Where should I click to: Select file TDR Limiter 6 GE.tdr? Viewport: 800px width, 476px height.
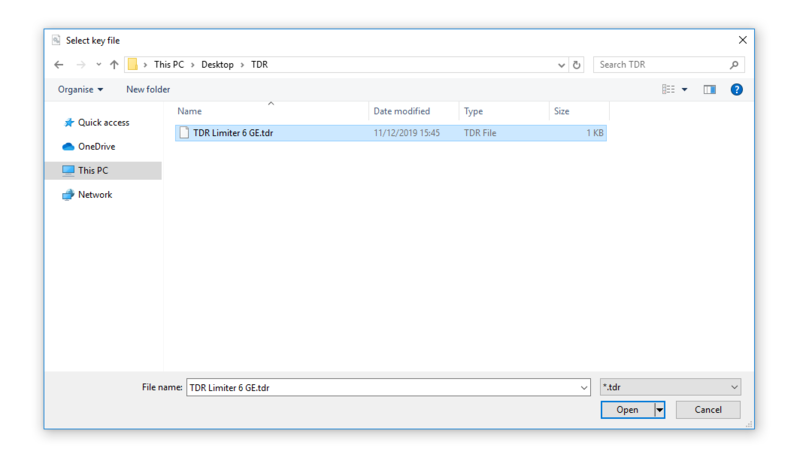click(391, 133)
